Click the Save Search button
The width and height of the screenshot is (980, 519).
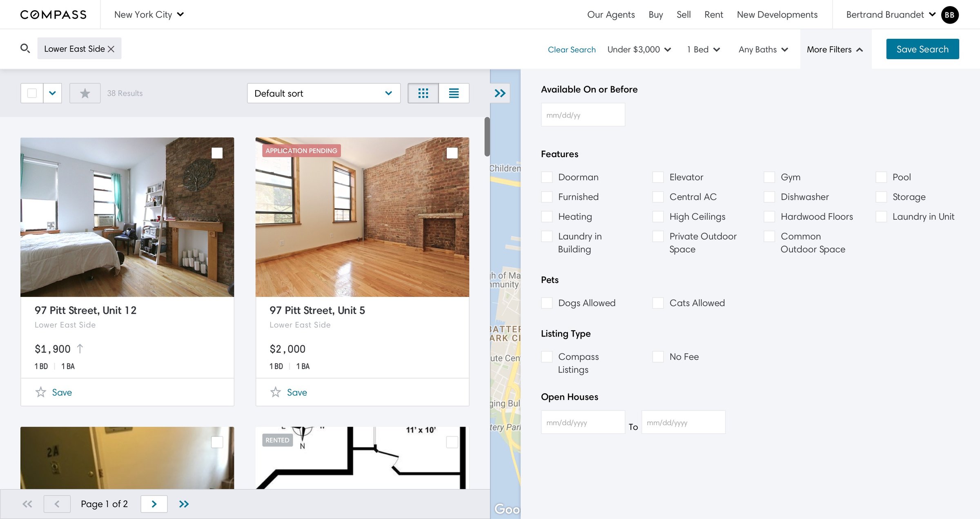coord(922,49)
